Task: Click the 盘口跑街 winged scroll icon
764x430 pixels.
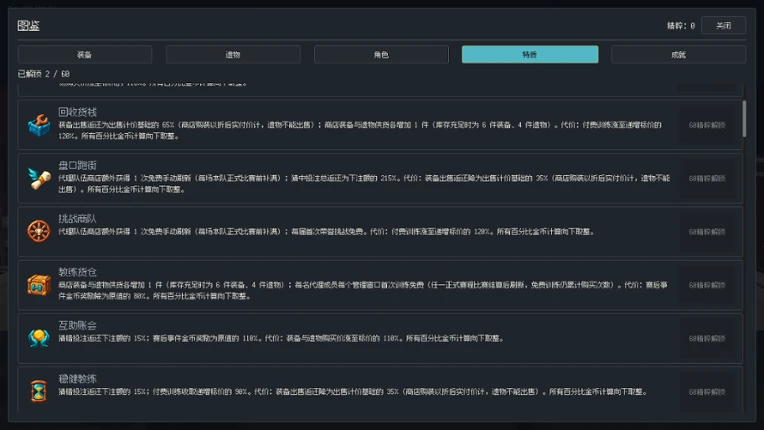Action: tap(39, 178)
